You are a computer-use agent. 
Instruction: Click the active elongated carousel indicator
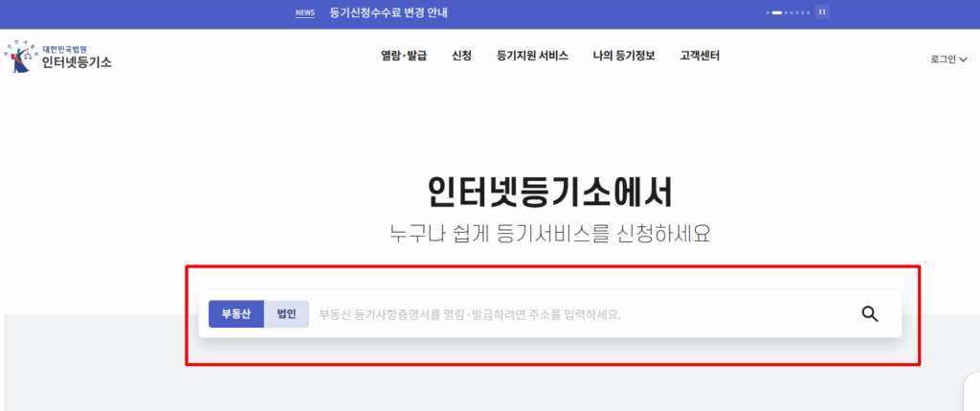pos(777,12)
